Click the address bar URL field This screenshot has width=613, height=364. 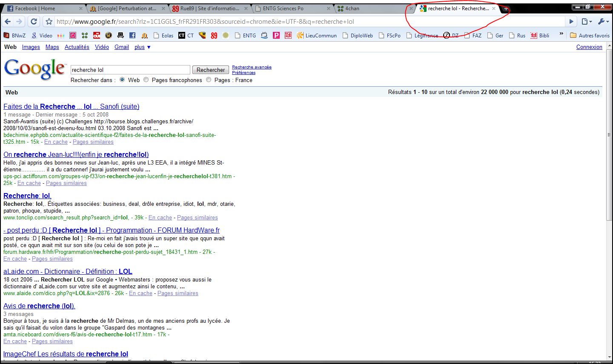[x=309, y=21]
